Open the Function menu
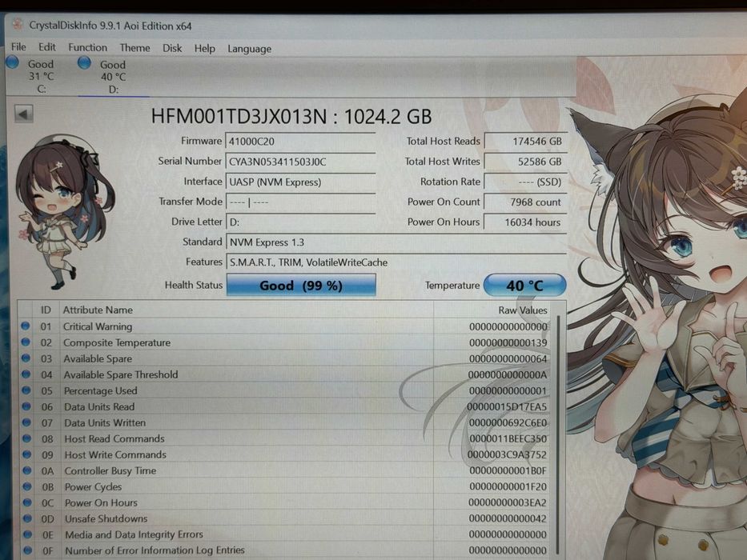The image size is (747, 560). coord(87,48)
